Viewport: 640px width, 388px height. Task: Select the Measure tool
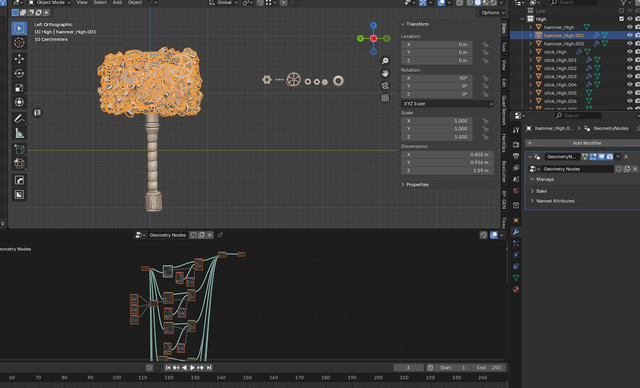point(19,133)
